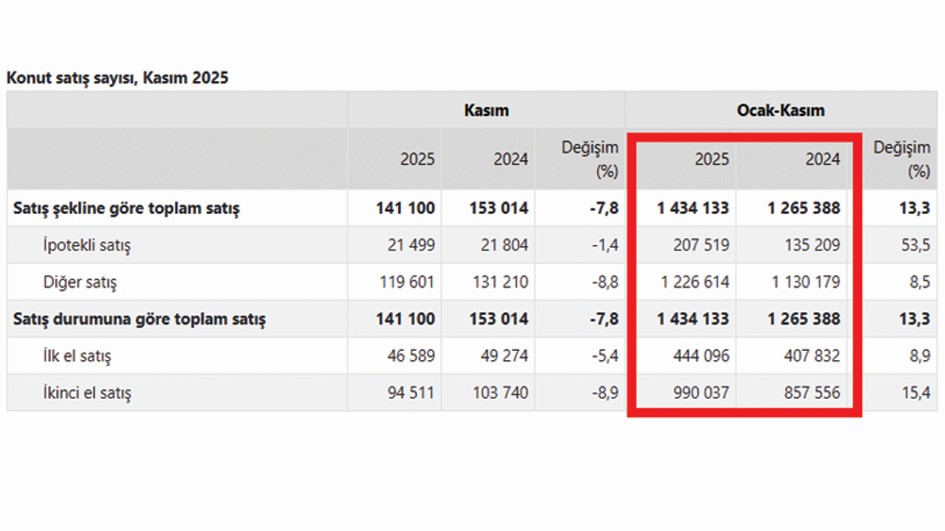Select the 407 832 cell in İlk el row
945x531 pixels.
[x=810, y=355]
